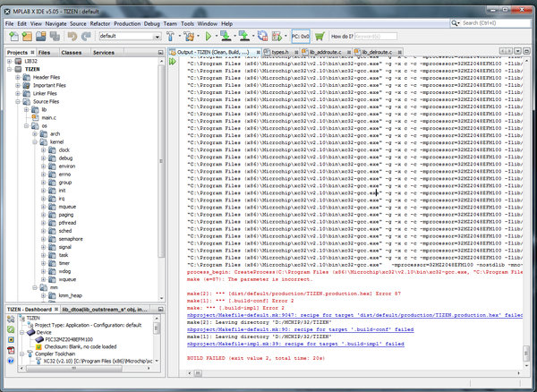Click Make and Program Device icon

pyautogui.click(x=226, y=36)
